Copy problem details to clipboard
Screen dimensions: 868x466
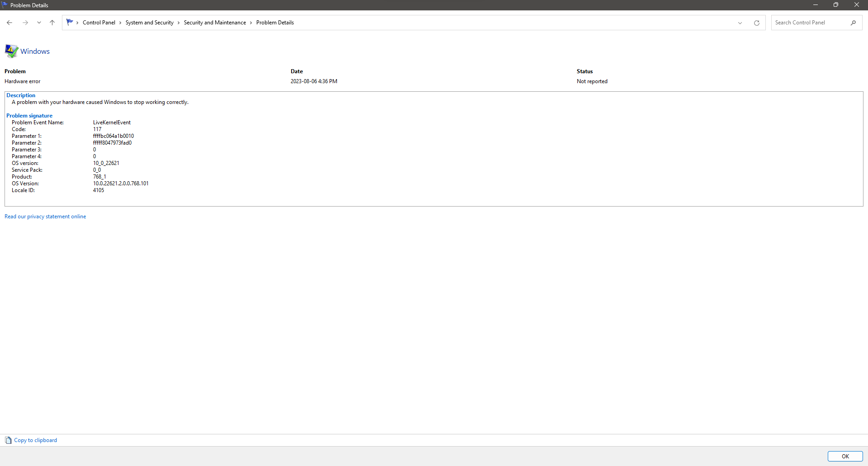tap(35, 440)
